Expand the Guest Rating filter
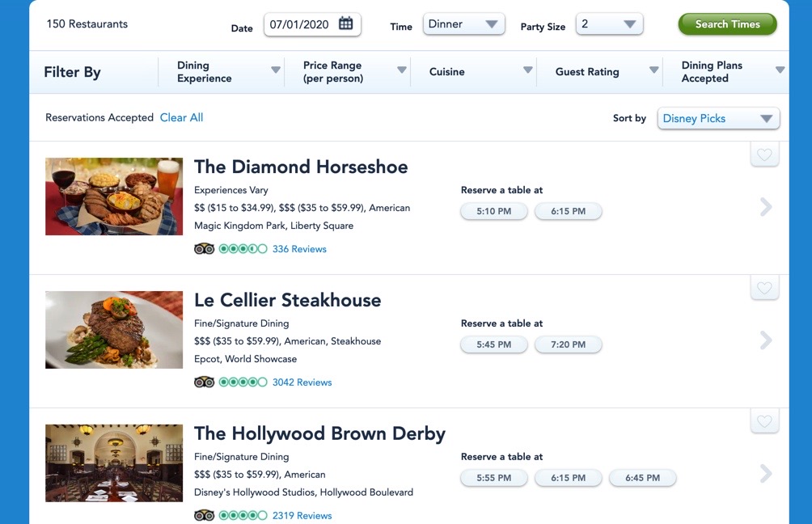 tap(599, 72)
